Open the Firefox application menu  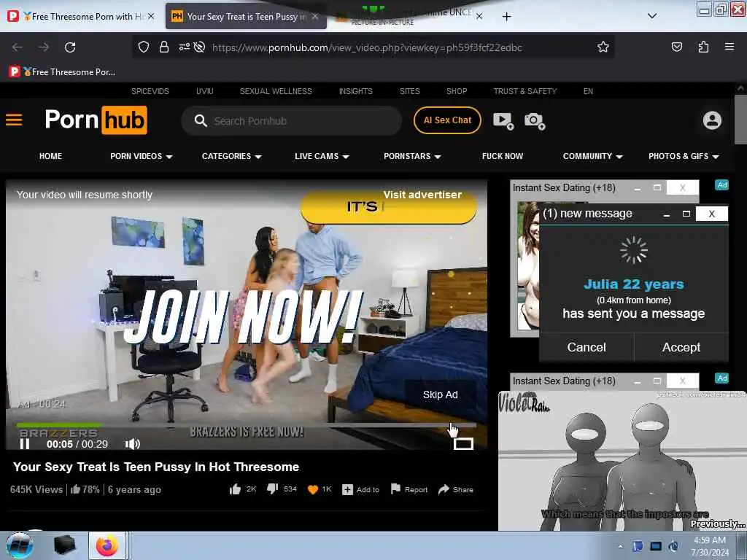(729, 47)
